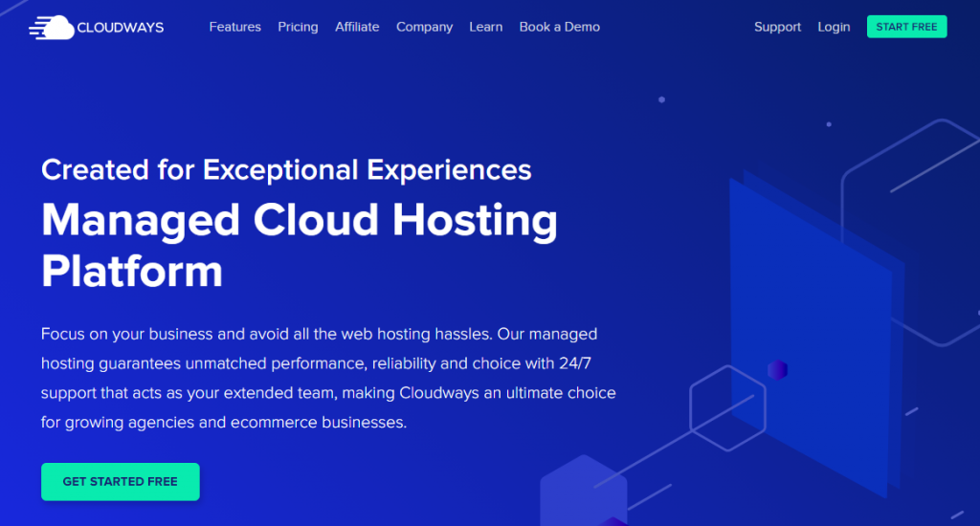980x526 pixels.
Task: Click 'Created for Exceptional Experiences' text
Action: [286, 170]
